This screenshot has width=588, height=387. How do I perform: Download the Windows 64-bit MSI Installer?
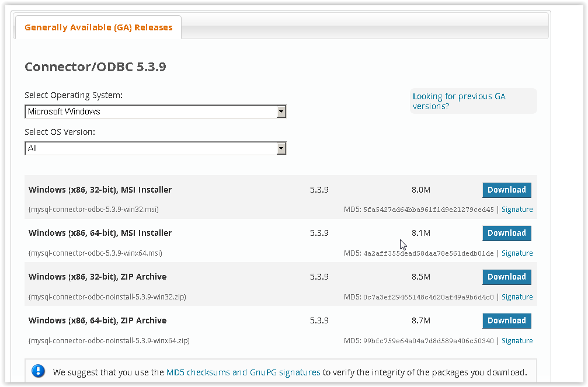tap(506, 233)
